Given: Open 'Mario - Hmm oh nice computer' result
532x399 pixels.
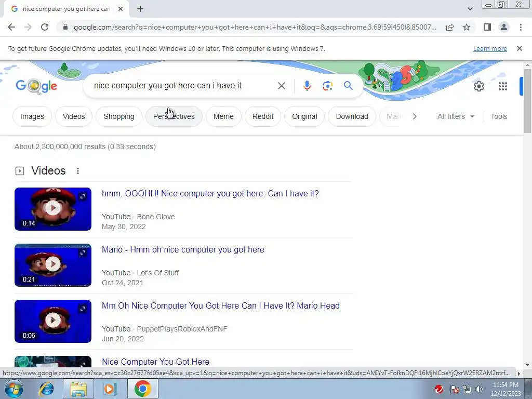Looking at the screenshot, I should 183,249.
